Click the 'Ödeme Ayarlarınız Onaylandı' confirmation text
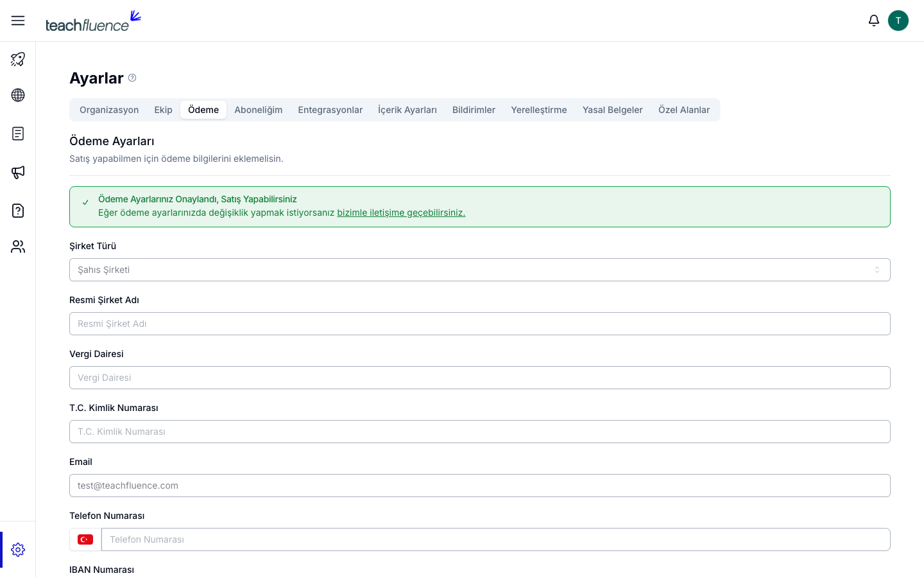This screenshot has width=924, height=578. [x=198, y=199]
